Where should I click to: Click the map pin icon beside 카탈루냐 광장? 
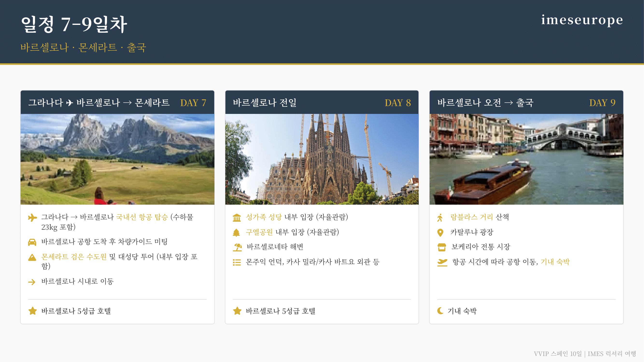coord(440,233)
